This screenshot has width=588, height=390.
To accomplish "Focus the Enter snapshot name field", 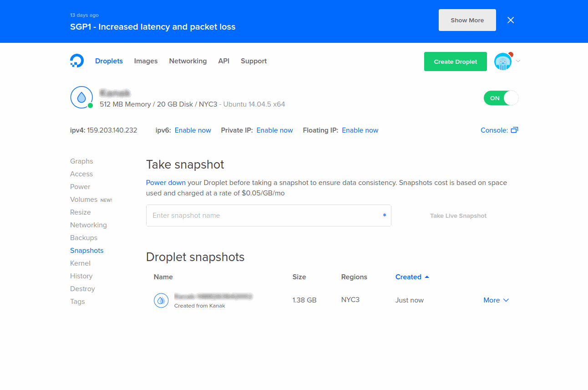I will coord(269,216).
